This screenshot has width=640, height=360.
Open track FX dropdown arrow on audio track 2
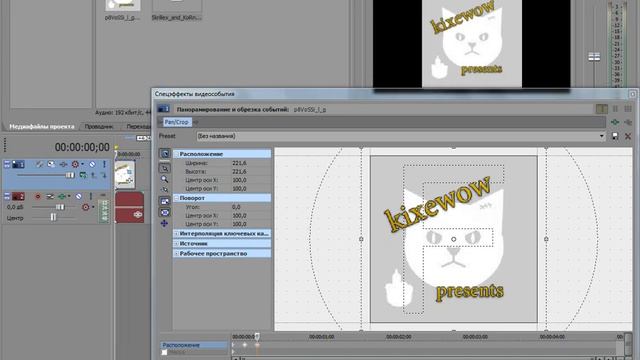pos(69,197)
